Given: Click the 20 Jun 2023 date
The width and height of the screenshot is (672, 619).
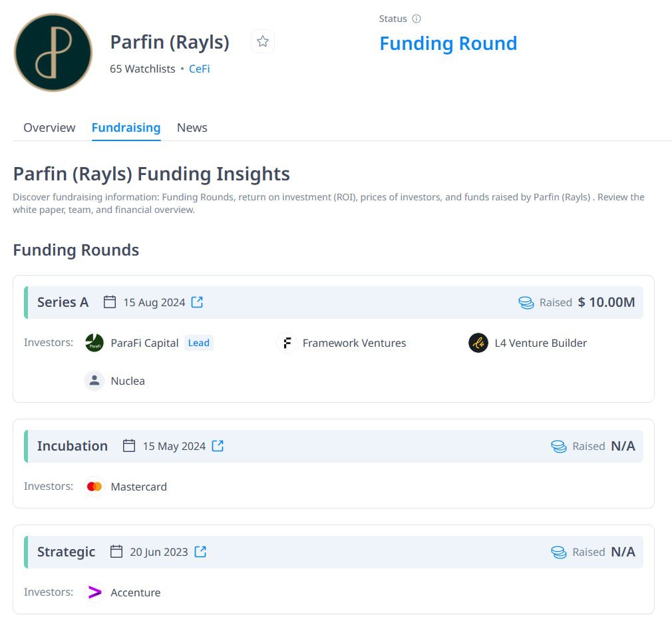Looking at the screenshot, I should click(158, 552).
